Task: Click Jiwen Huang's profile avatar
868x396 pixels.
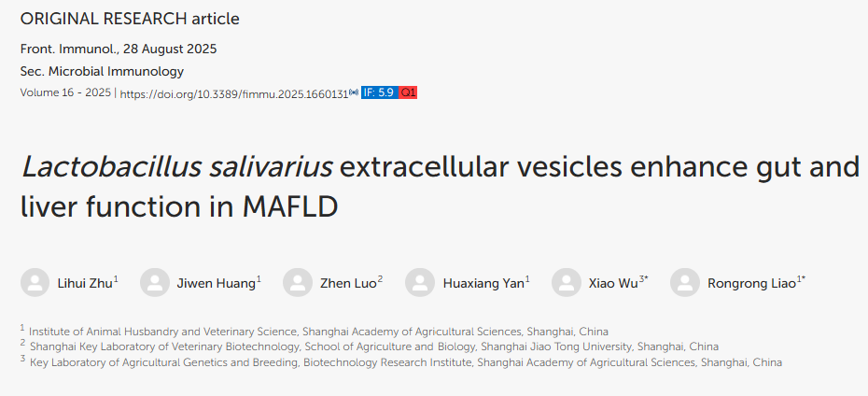Action: 154,282
